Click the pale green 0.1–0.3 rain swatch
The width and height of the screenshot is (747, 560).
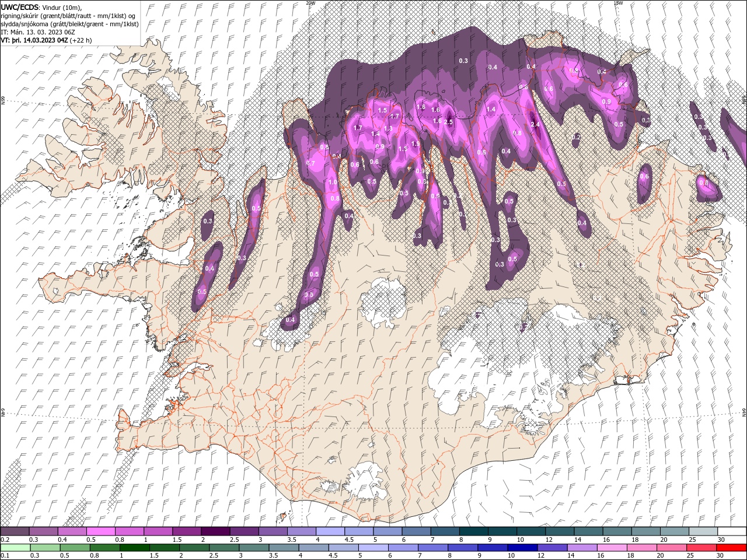(15, 548)
